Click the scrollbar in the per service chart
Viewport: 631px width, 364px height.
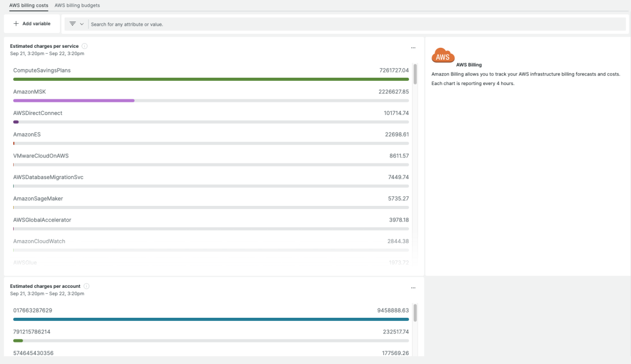(x=415, y=74)
